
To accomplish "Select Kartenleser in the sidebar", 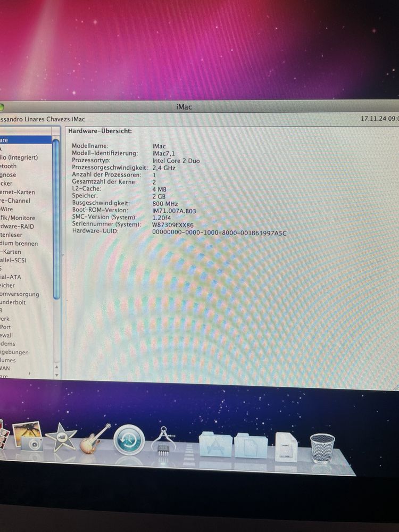I will [x=11, y=235].
